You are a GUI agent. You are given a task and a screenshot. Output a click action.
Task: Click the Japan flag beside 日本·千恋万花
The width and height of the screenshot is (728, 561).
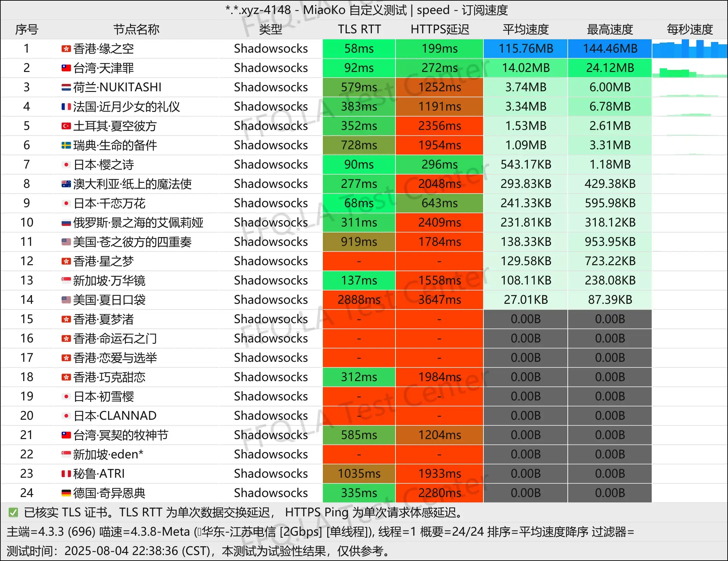66,204
